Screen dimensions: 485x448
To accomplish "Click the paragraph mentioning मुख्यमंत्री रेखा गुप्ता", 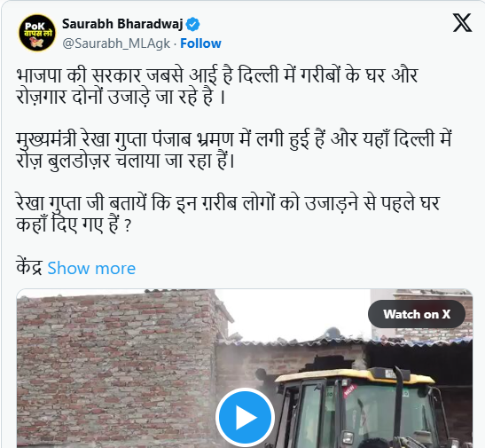I will tap(234, 150).
